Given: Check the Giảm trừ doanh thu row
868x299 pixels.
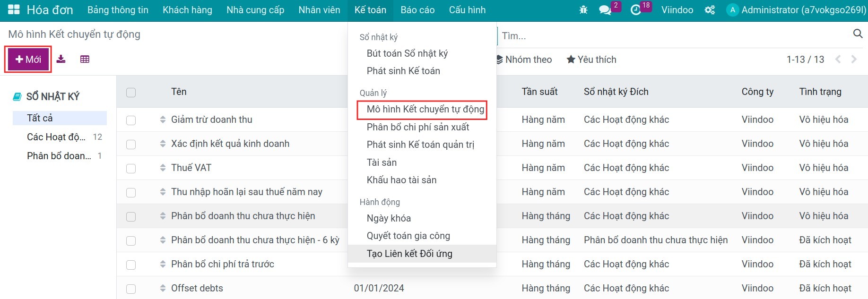Looking at the screenshot, I should tap(131, 120).
